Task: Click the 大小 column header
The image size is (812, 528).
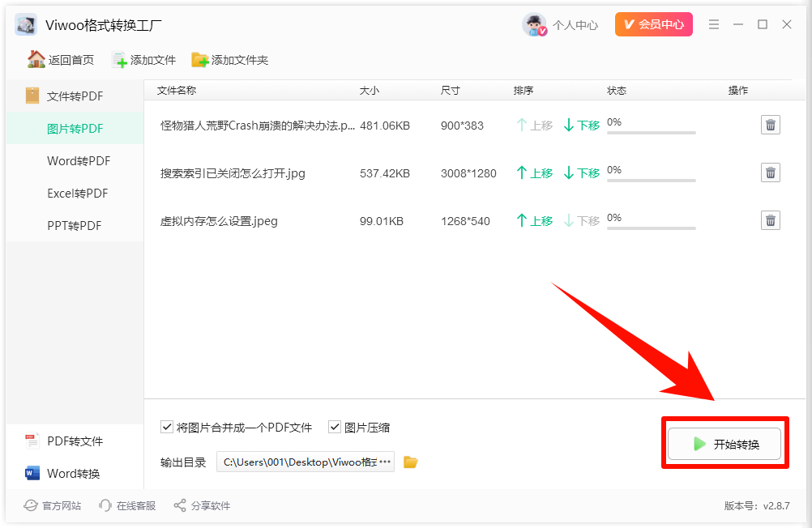Action: [x=370, y=91]
